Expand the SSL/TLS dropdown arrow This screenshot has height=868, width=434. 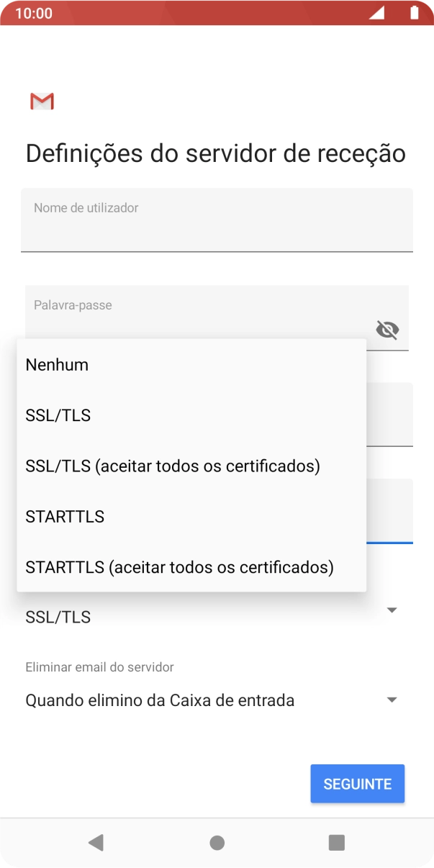[x=391, y=610]
